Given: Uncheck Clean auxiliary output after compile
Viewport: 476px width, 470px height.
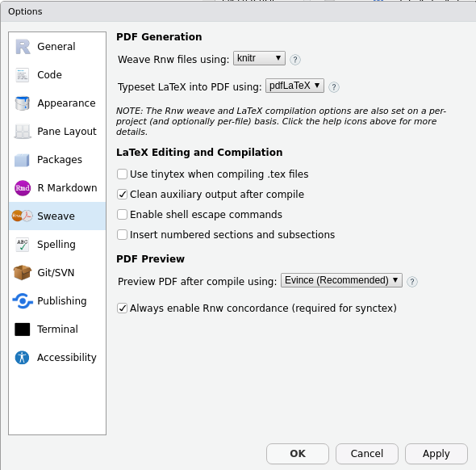Looking at the screenshot, I should tap(122, 195).
